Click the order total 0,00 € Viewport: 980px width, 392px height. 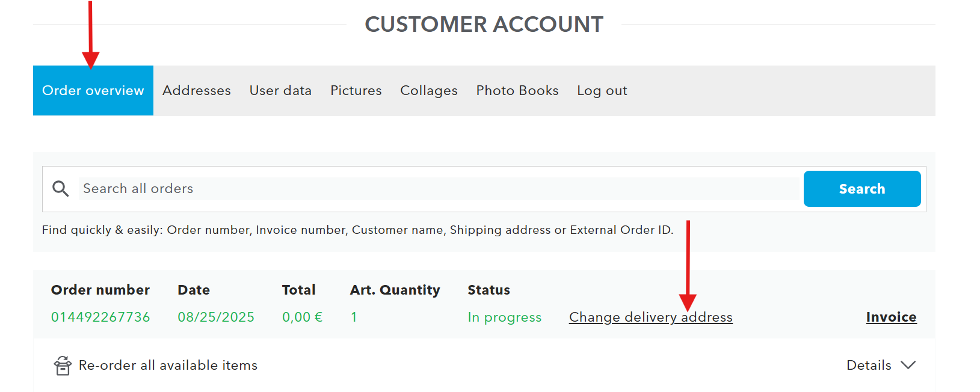tap(303, 317)
